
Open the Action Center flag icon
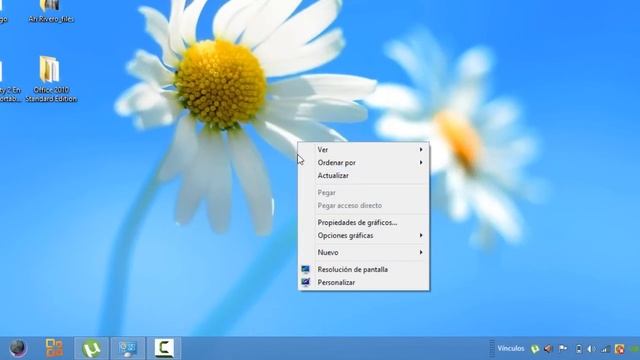(563, 349)
